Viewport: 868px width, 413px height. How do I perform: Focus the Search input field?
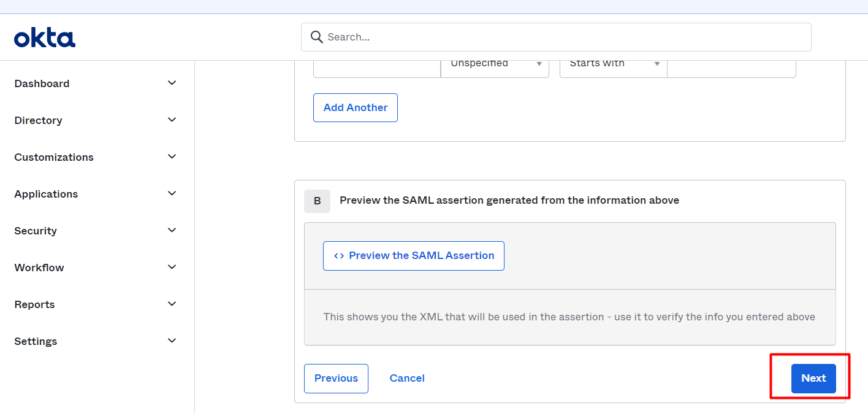coord(564,37)
